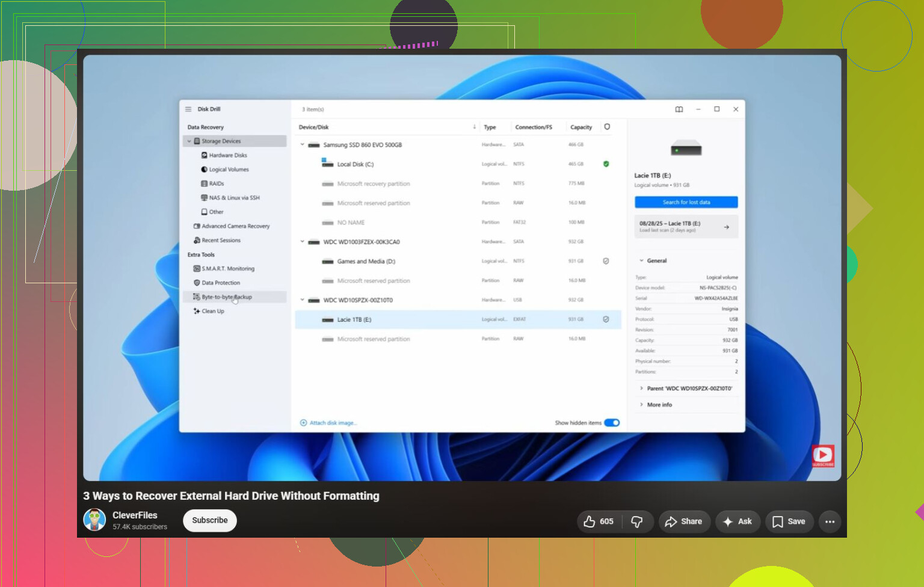Load last scan session for Lacie 1TB
This screenshot has width=924, height=587.
pos(686,227)
